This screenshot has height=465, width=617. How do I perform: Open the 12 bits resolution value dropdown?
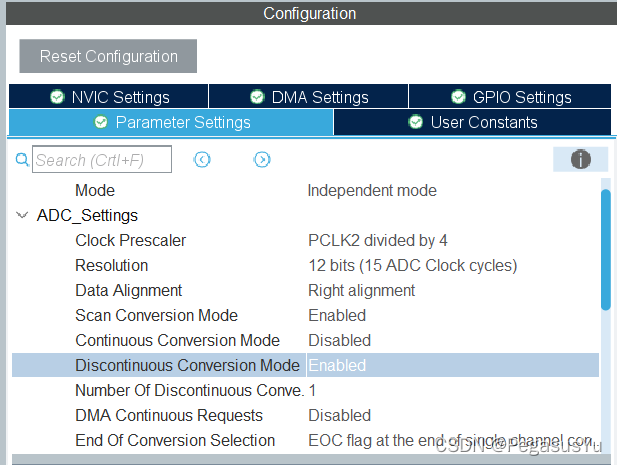[412, 266]
